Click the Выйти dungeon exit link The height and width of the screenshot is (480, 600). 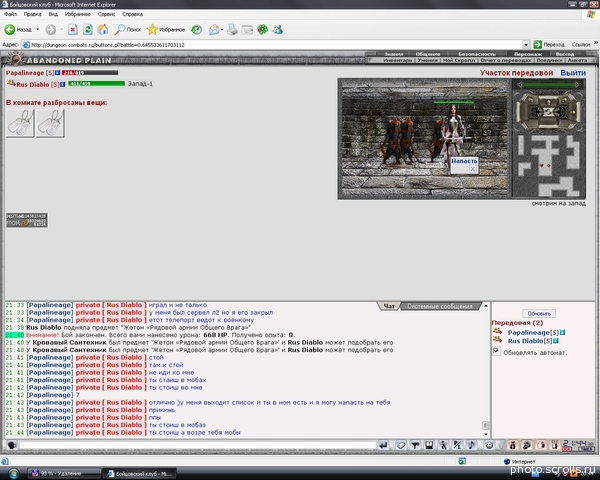[573, 73]
